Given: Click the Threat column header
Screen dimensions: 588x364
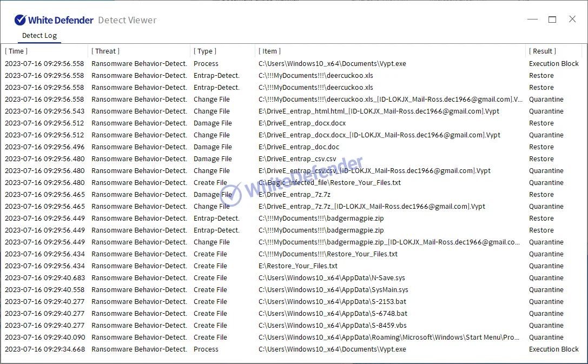Looking at the screenshot, I should [x=105, y=51].
